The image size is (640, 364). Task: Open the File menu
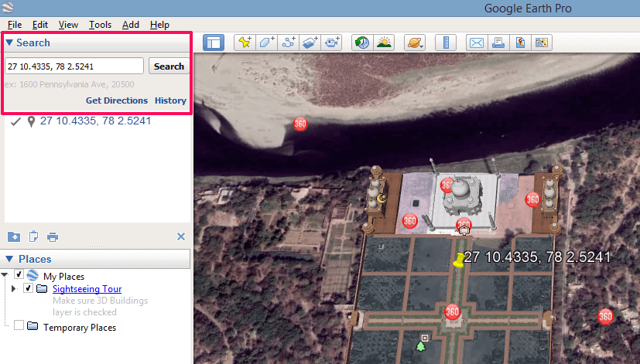(x=15, y=25)
